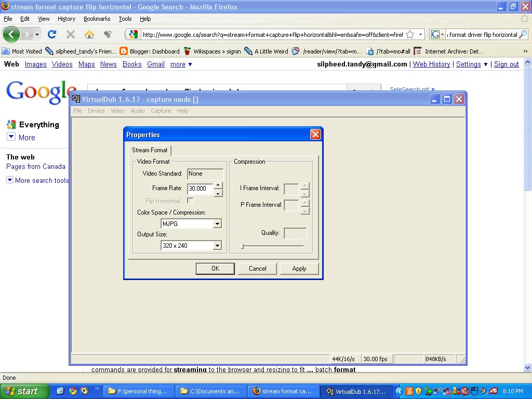The image size is (532, 399).
Task: Click the Firefox Back arrow button
Action: (11, 34)
